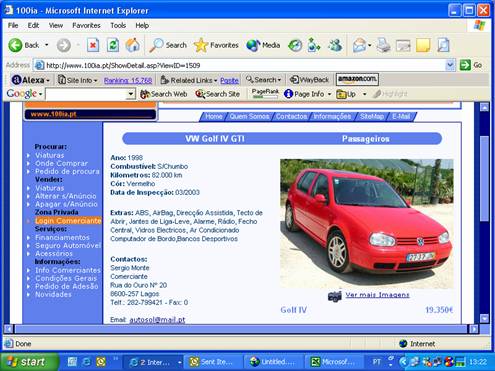The height and width of the screenshot is (371, 495).
Task: Open the Favorites menu
Action: tap(86, 25)
